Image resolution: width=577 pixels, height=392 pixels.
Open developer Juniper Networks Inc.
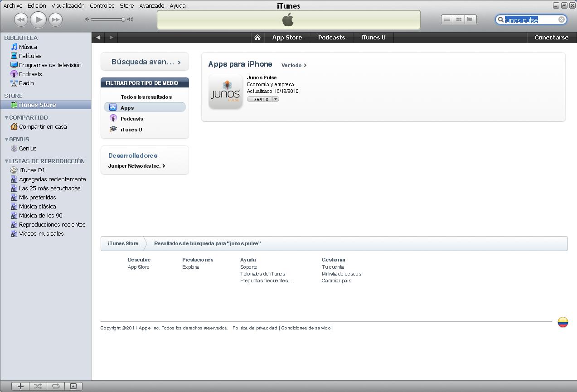click(136, 166)
